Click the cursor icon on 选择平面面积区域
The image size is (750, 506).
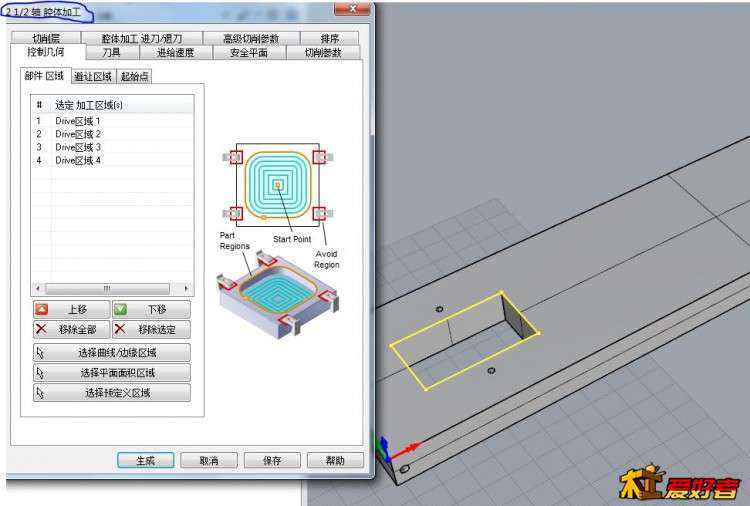pos(40,373)
